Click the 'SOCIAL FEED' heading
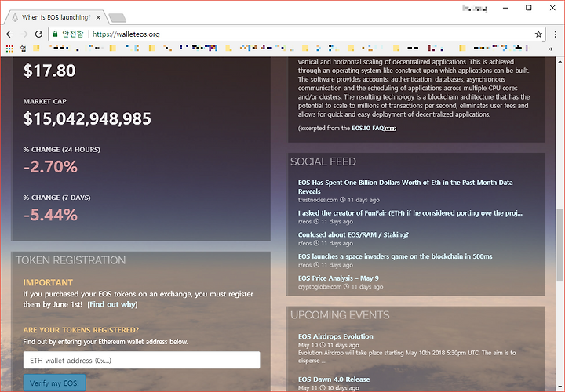Screen dimensions: 565x392 [x=323, y=162]
